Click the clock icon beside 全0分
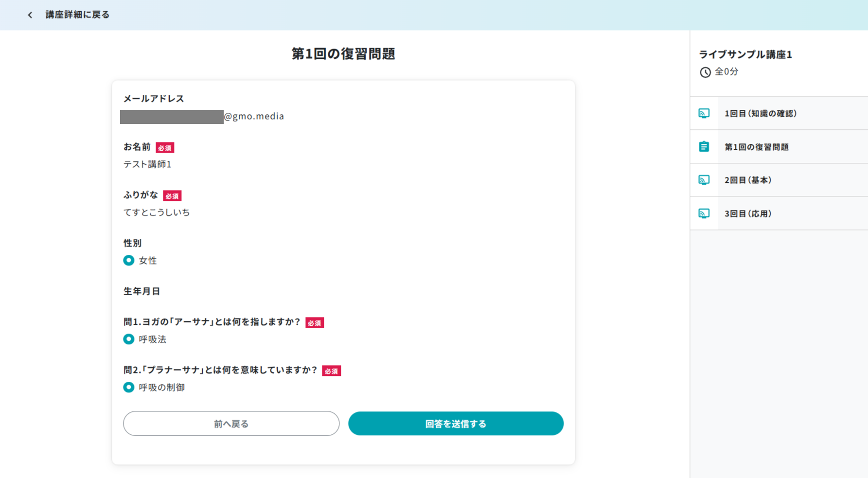The image size is (868, 478). (705, 72)
